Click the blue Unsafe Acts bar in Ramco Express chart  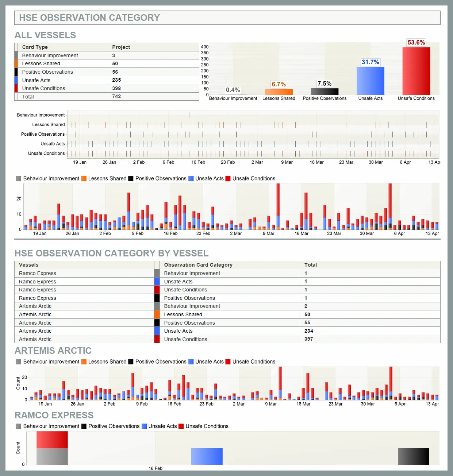tap(207, 456)
